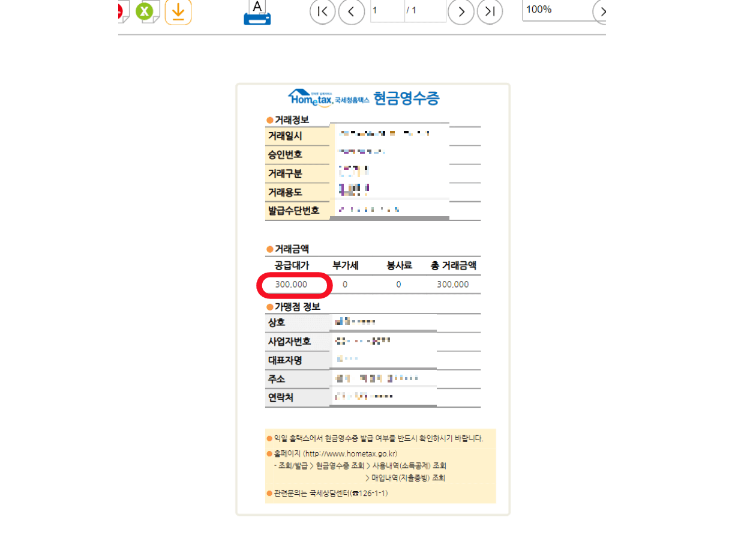Open the print dialog via printer icon
This screenshot has height=535, width=756.
(257, 12)
